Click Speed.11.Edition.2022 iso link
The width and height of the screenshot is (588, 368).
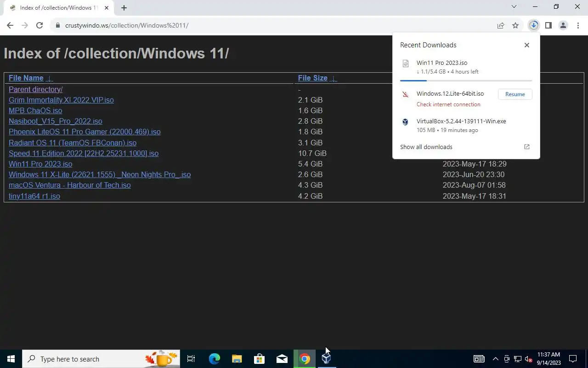[x=84, y=153]
